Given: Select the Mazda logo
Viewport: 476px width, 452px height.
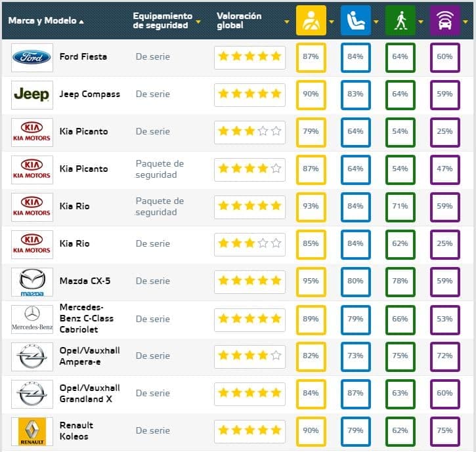Looking at the screenshot, I should [32, 281].
